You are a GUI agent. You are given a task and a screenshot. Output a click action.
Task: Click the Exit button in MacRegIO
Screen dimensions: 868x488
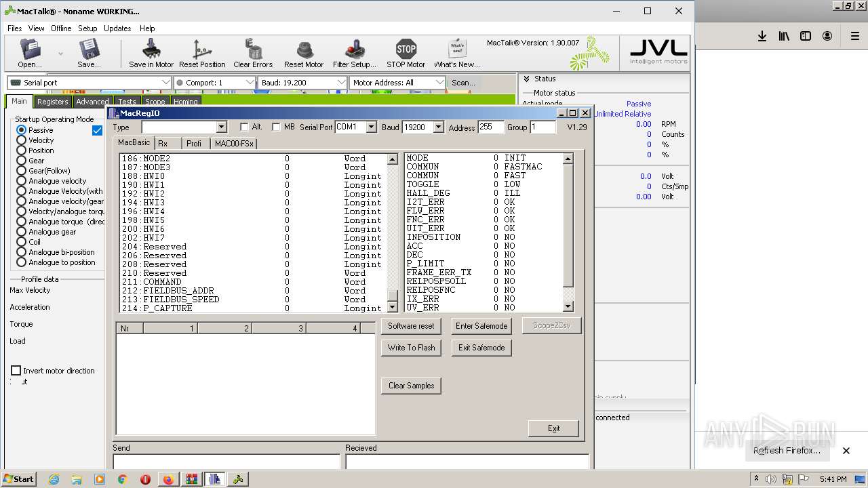click(x=553, y=428)
